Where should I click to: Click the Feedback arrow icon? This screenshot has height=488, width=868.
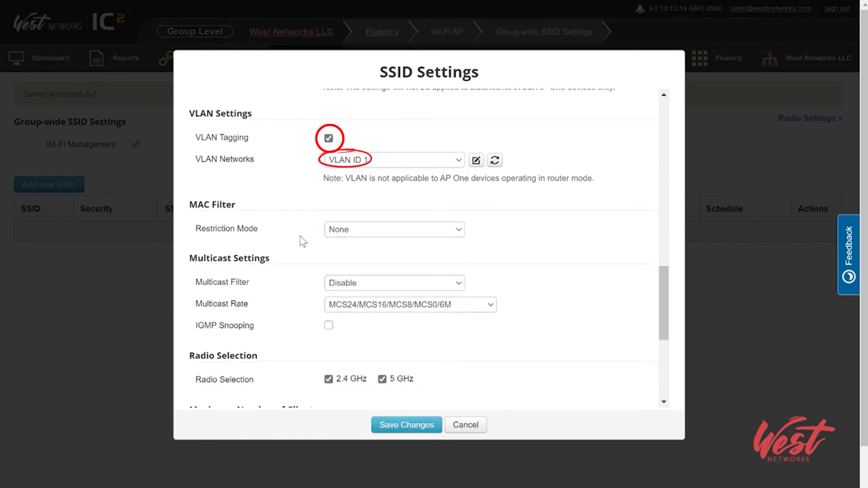tap(849, 276)
